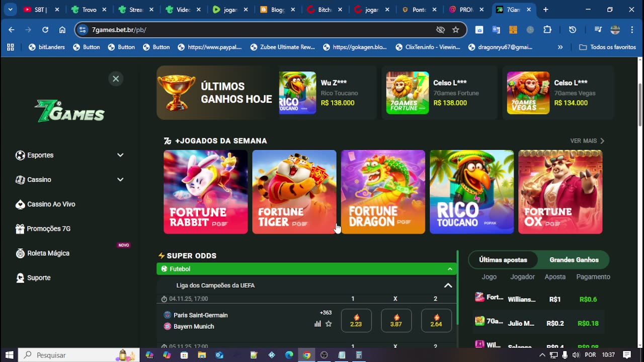Click the Suporte headset icon
644x362 pixels.
tap(20, 278)
